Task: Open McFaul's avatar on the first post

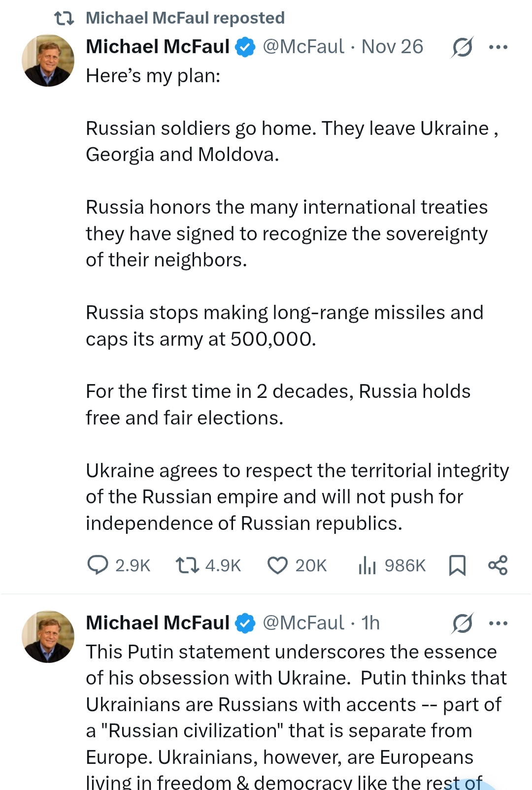Action: tap(48, 61)
